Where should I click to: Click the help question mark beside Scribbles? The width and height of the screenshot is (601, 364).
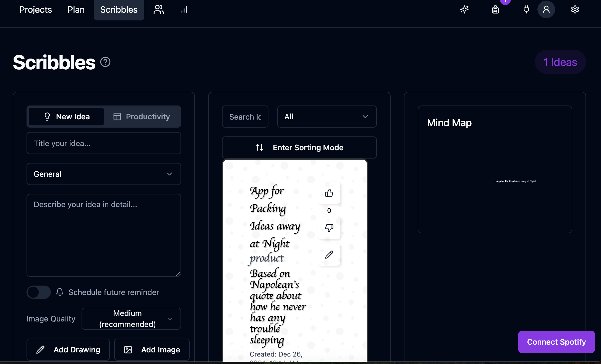click(105, 62)
